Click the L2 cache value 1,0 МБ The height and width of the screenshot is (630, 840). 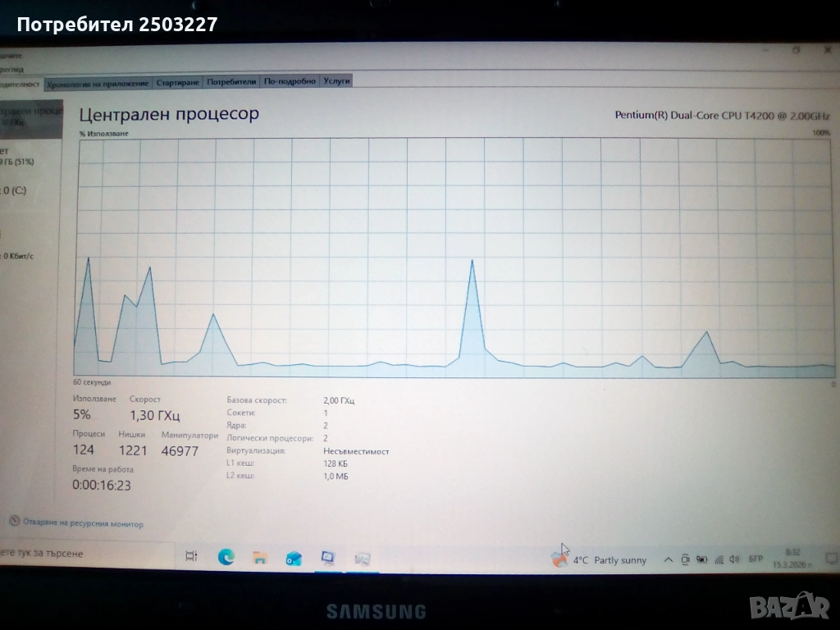point(336,477)
